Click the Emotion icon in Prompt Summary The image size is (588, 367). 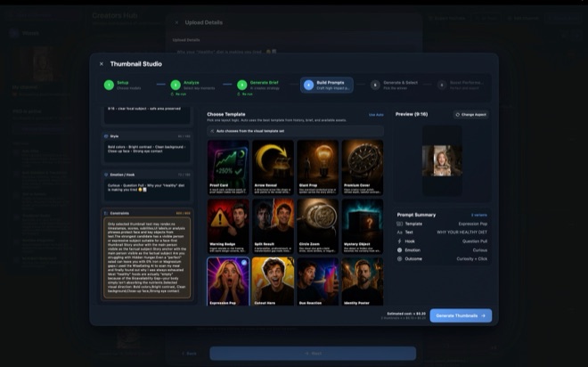point(400,250)
